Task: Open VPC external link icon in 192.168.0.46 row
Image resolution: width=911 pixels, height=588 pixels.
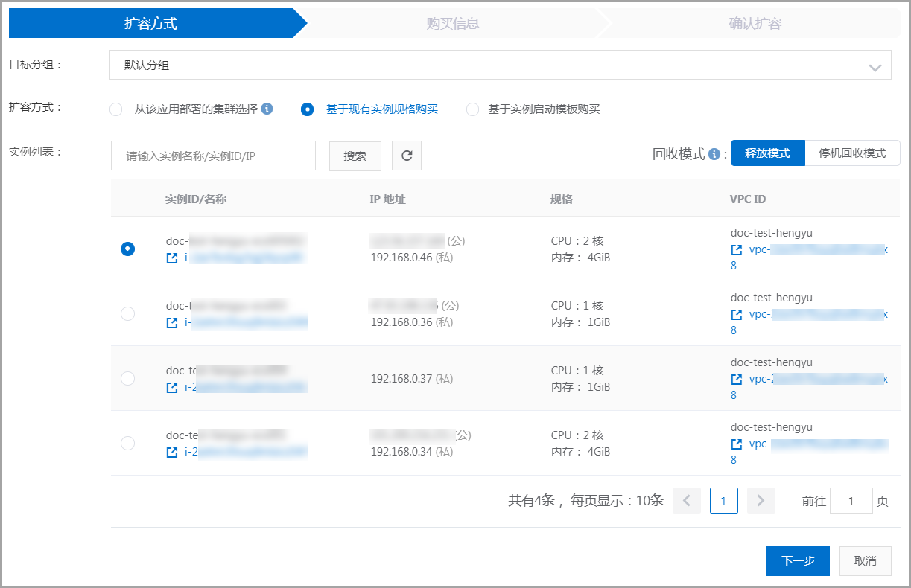Action: pos(737,250)
